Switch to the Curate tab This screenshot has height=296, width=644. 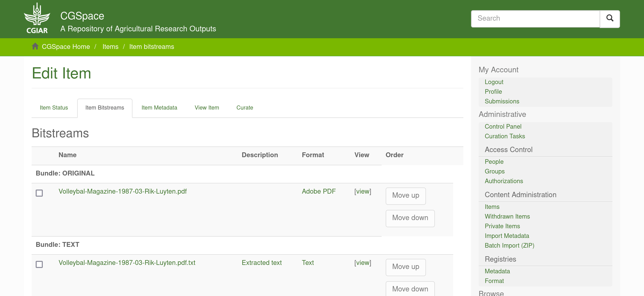245,107
